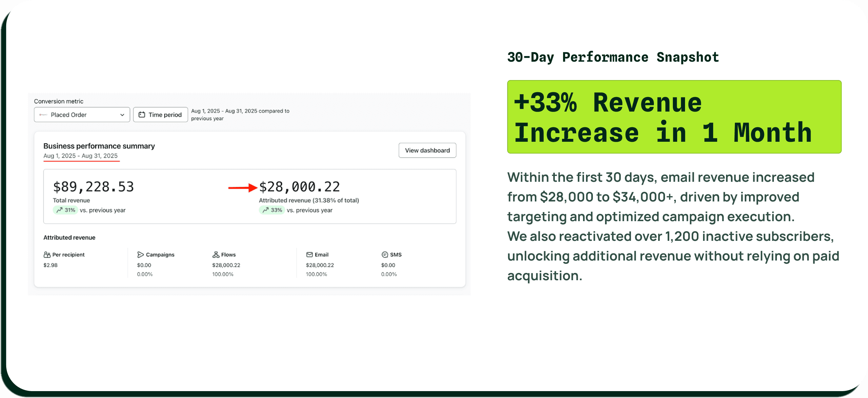The width and height of the screenshot is (868, 398).
Task: Click the $28,000.22 attributed revenue figure
Action: [299, 187]
